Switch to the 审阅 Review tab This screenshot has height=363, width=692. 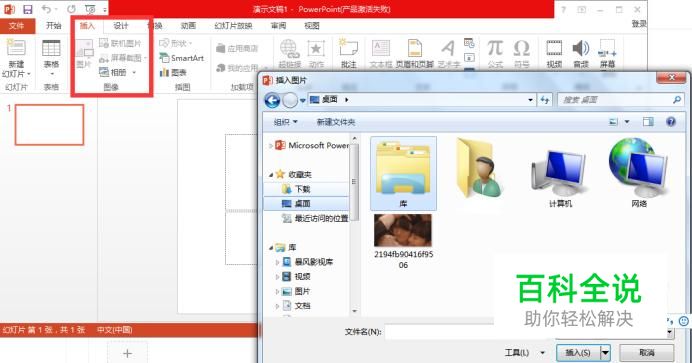point(278,26)
